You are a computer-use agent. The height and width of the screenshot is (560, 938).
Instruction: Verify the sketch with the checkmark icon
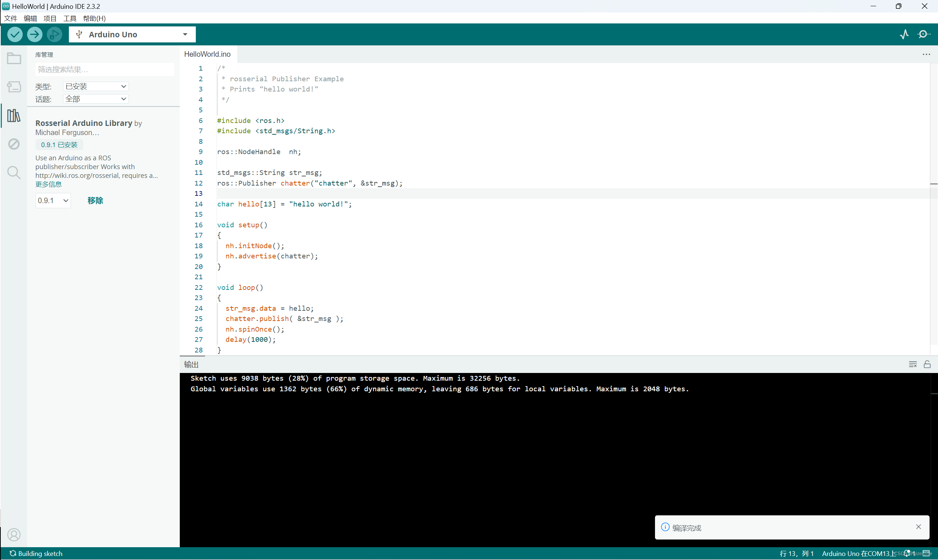coord(15,34)
